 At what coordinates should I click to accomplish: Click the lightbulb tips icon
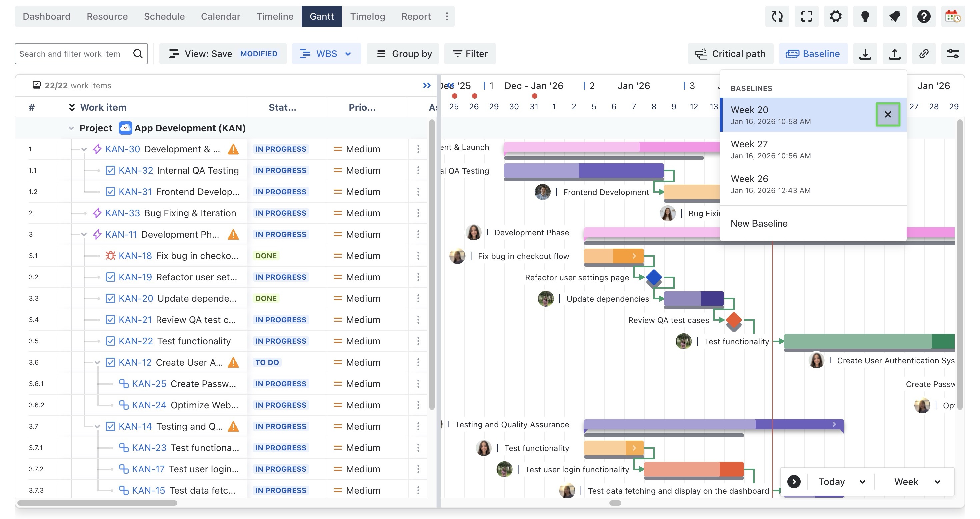point(865,16)
